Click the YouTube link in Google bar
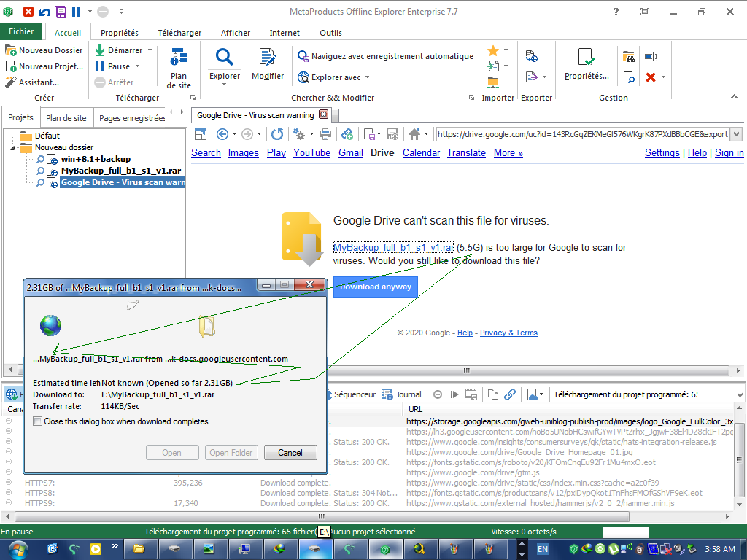The image size is (747, 560). coord(311,152)
